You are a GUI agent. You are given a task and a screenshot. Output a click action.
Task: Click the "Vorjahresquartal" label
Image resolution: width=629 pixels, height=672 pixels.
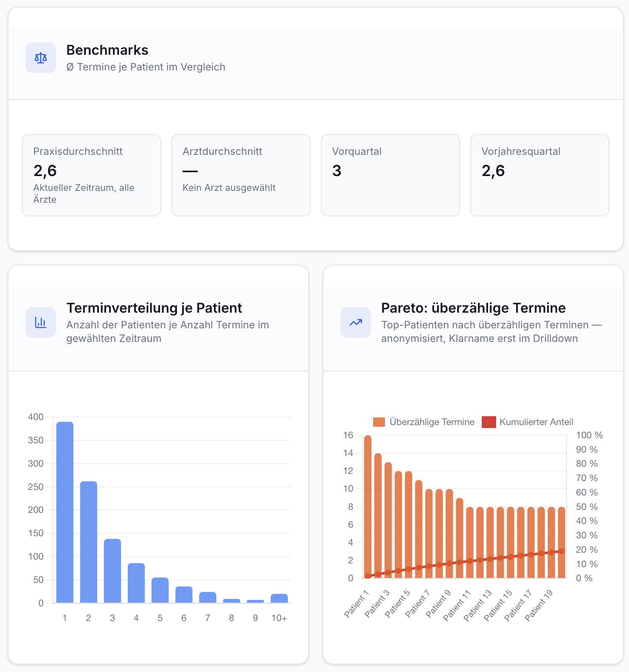[x=521, y=151]
